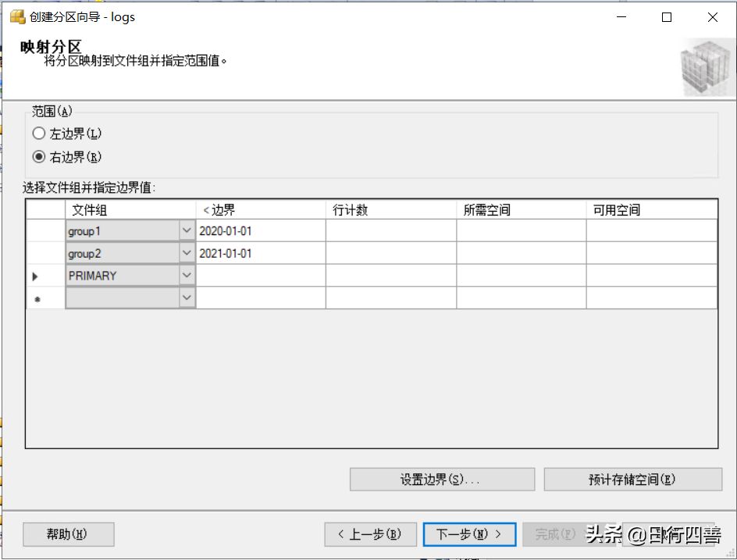Click the 文件组 column header

coord(130,210)
